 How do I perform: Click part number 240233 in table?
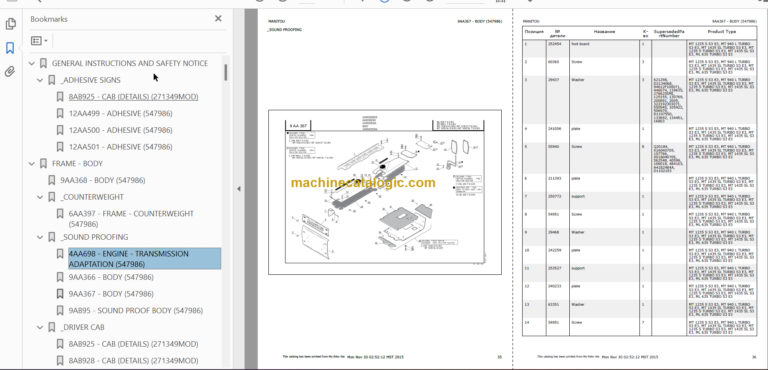point(554,286)
